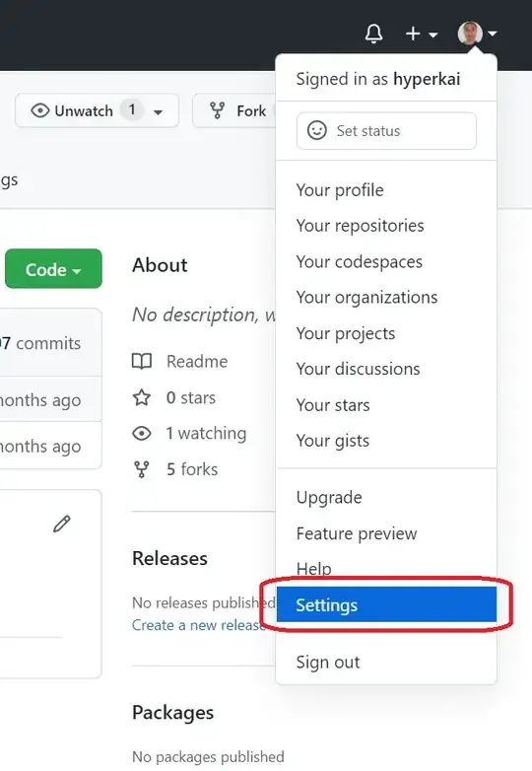Open Your gists from the menu
Image resolution: width=532 pixels, height=771 pixels.
(x=333, y=441)
